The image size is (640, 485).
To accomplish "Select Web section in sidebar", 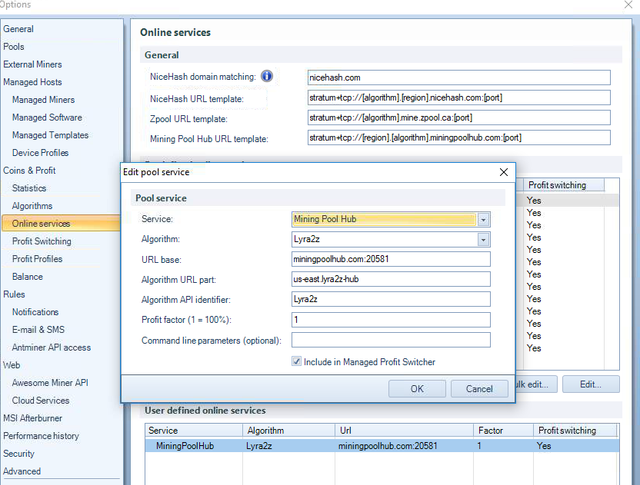I will (x=11, y=365).
